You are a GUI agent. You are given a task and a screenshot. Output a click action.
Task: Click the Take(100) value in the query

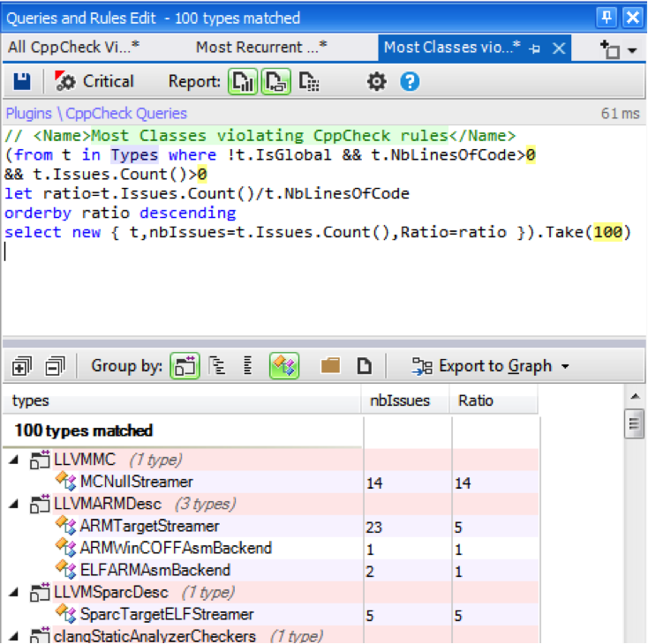(608, 232)
